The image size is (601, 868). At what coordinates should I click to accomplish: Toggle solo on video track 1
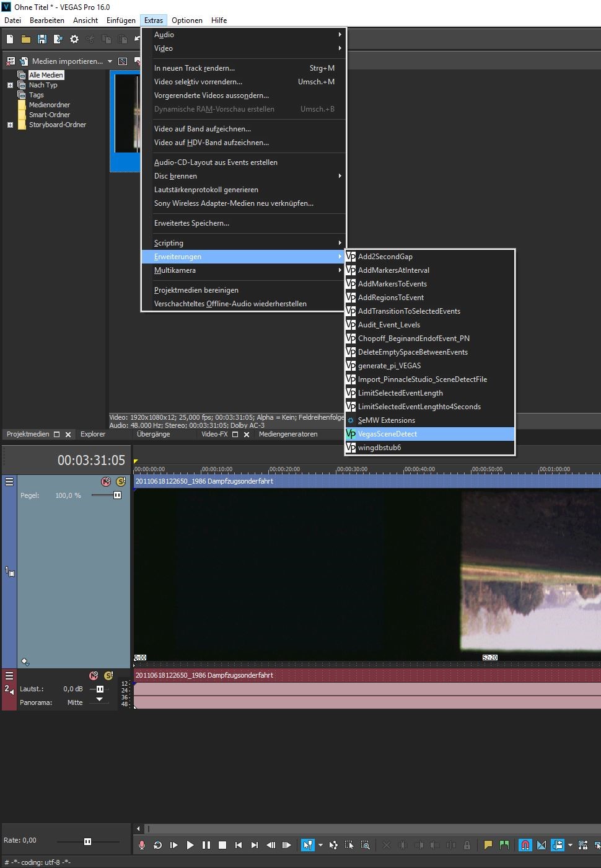tap(121, 482)
